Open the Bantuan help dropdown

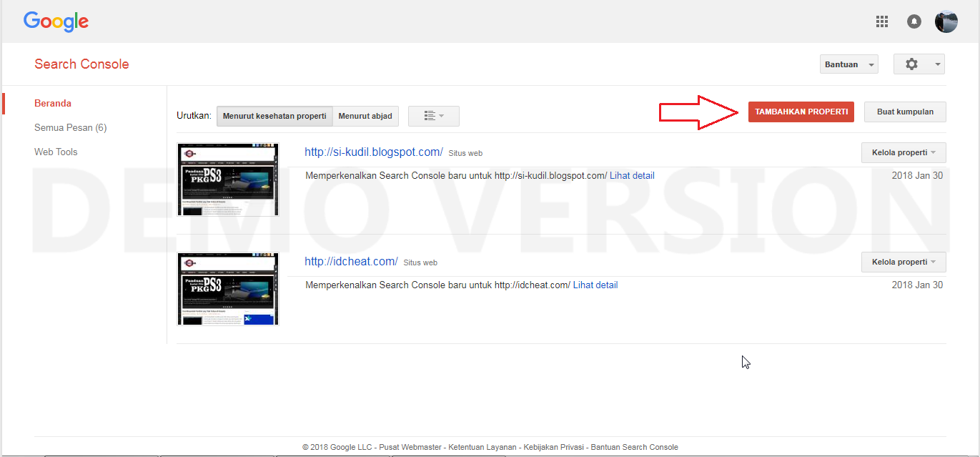tap(849, 64)
